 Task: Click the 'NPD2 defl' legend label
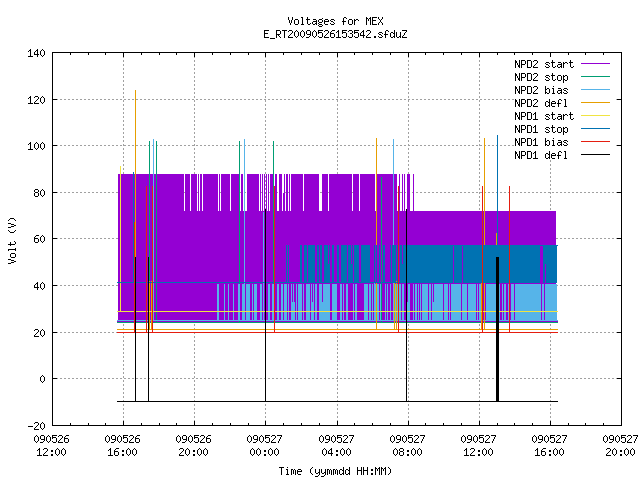coord(541,103)
